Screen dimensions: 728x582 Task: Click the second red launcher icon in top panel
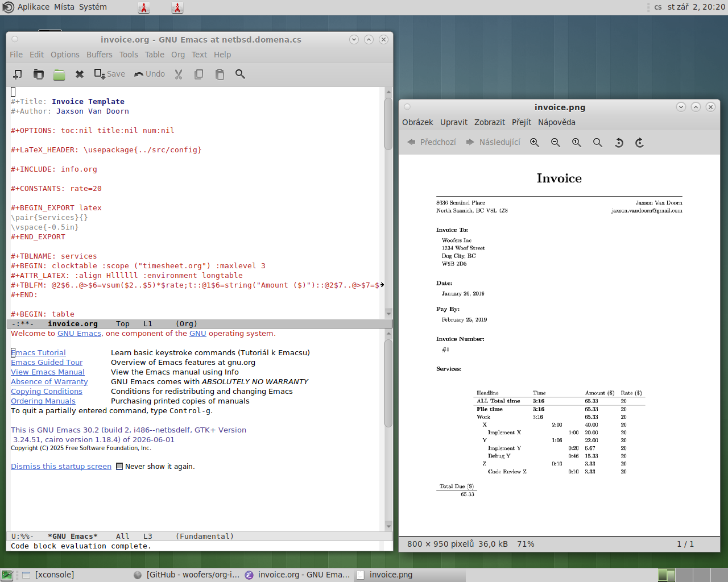click(177, 7)
